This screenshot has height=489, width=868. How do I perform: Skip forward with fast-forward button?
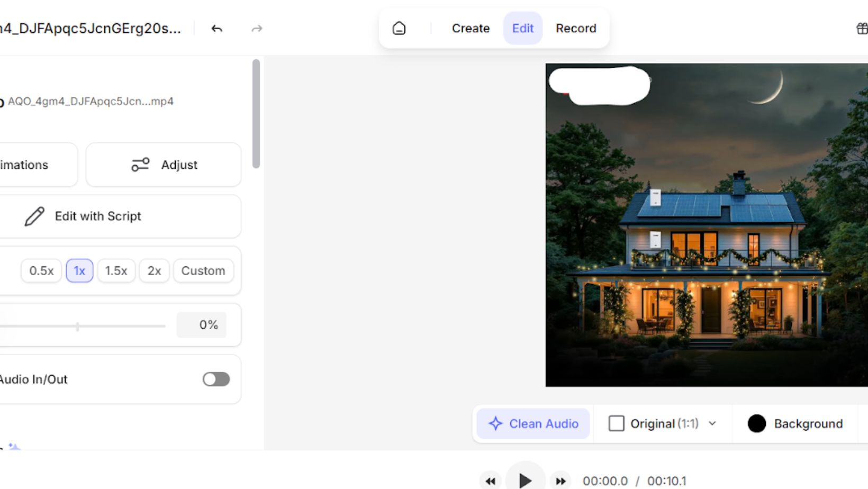tap(560, 481)
